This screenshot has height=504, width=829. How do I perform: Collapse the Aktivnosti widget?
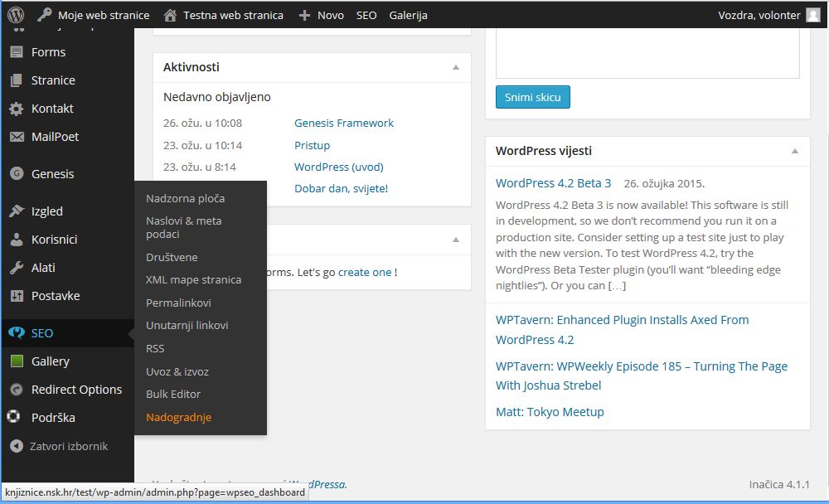[x=456, y=67]
